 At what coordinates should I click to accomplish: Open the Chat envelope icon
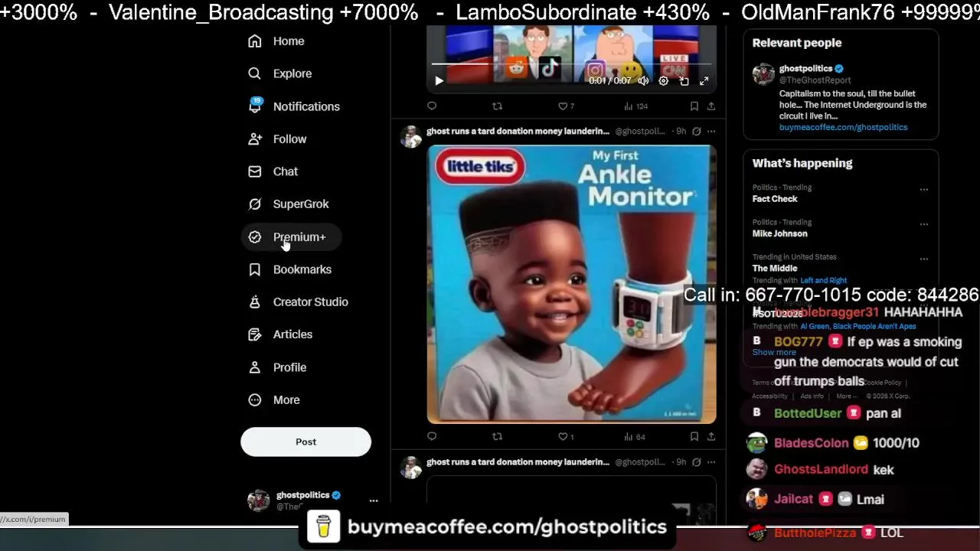coord(255,171)
